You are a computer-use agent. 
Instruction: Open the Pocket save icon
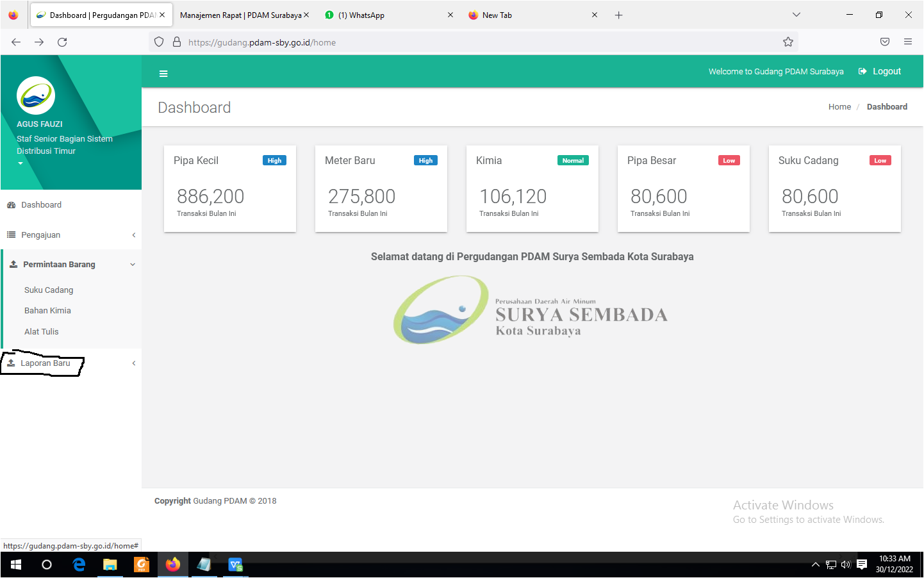[885, 42]
